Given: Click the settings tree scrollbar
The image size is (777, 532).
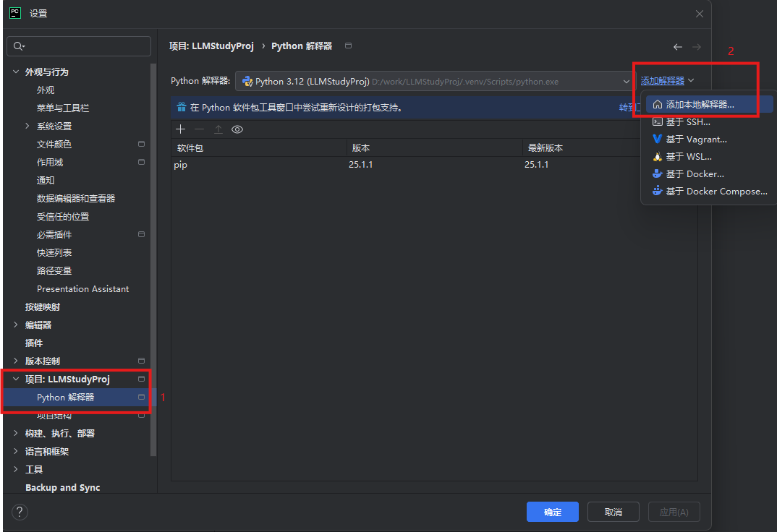Looking at the screenshot, I should click(x=153, y=259).
